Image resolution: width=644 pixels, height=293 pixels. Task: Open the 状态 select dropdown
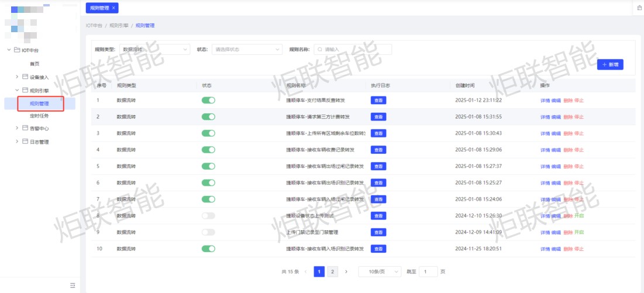tap(247, 50)
